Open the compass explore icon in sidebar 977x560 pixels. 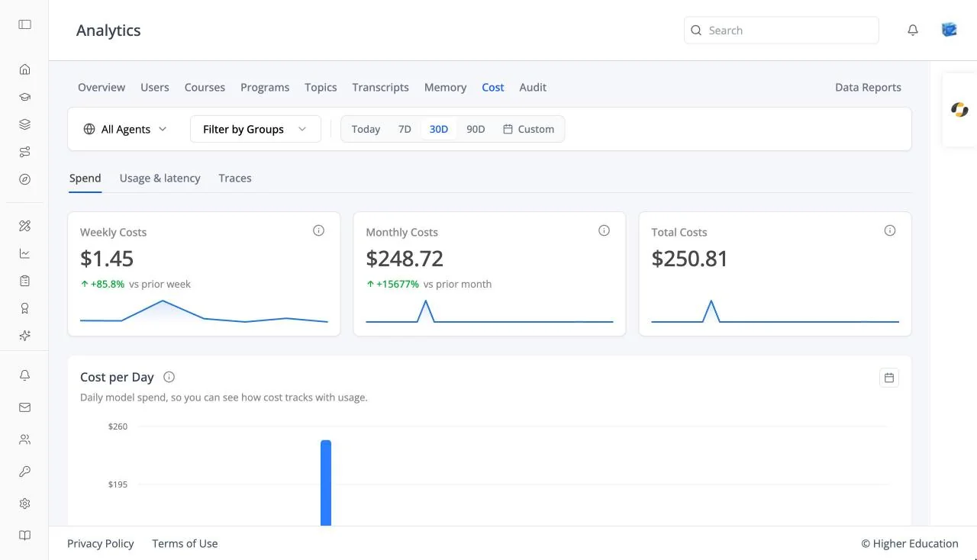[24, 179]
